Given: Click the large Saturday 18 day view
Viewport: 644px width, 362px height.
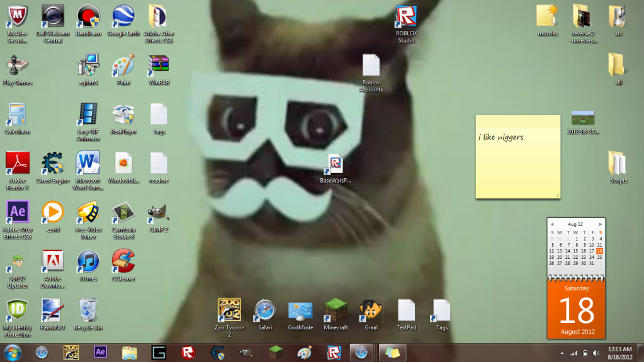Looking at the screenshot, I should [576, 309].
